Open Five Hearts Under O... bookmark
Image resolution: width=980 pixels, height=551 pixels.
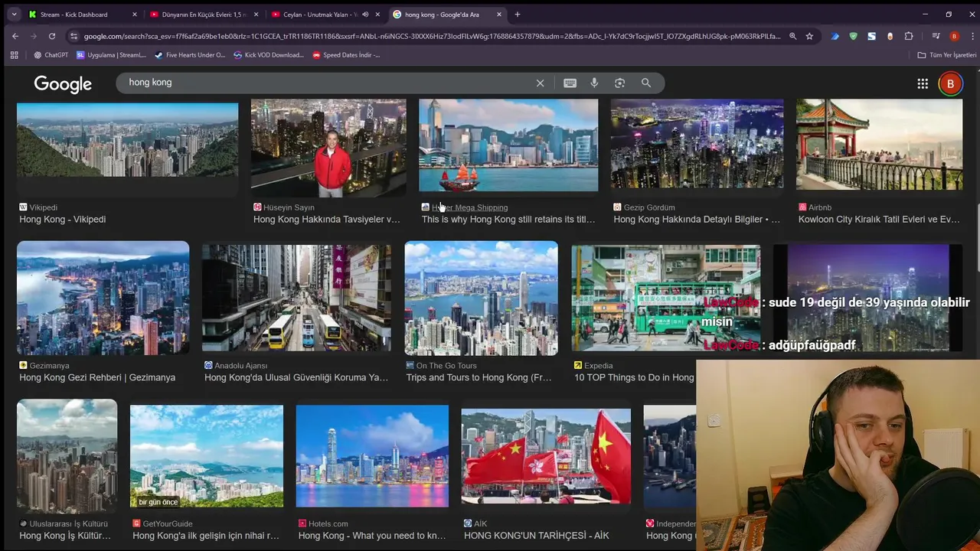[x=190, y=55]
